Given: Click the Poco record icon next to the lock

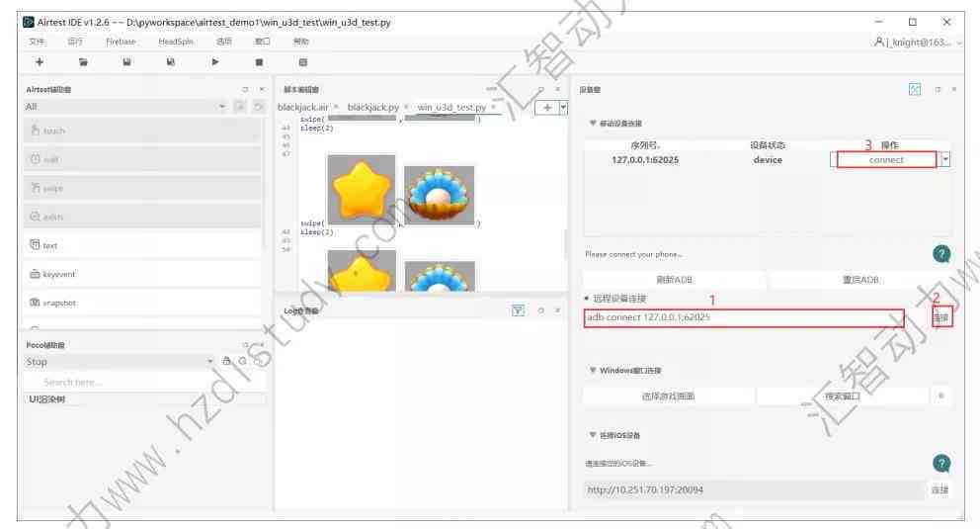Looking at the screenshot, I should tap(243, 361).
